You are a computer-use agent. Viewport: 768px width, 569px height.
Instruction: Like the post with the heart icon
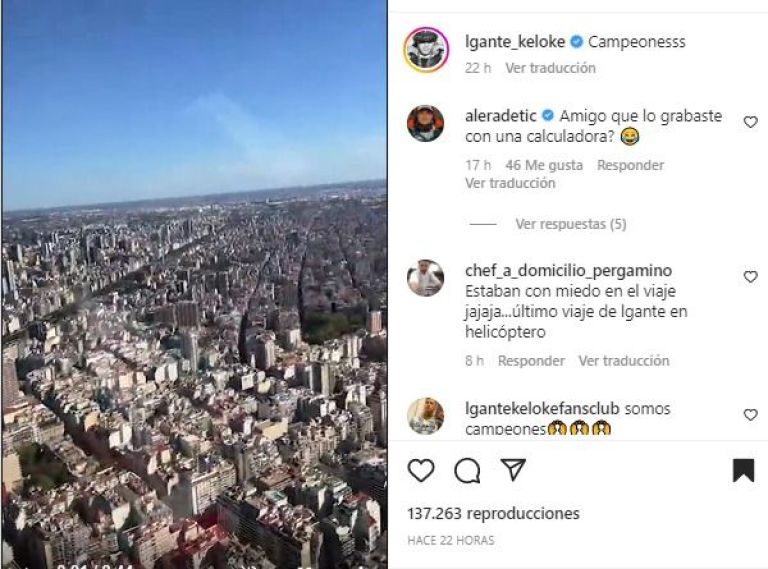click(x=421, y=470)
